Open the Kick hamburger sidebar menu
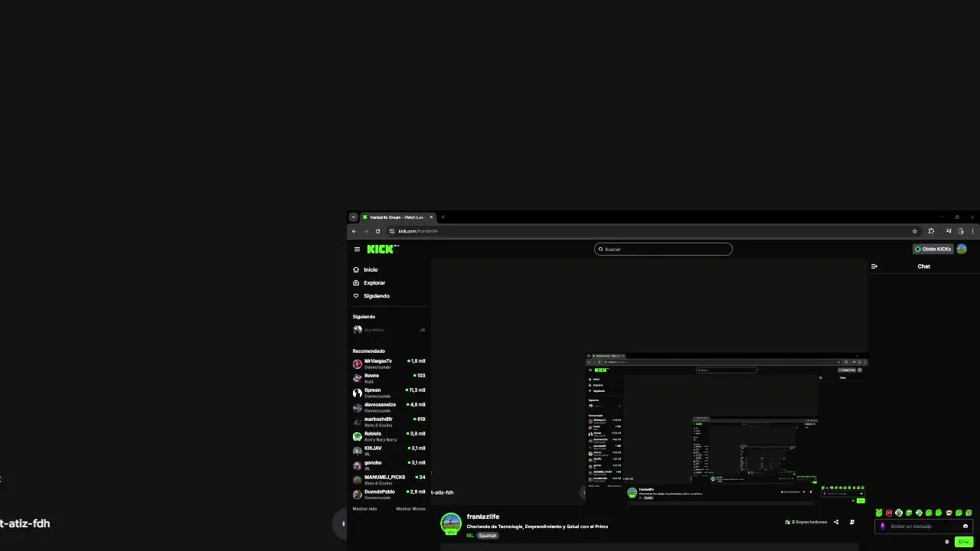The width and height of the screenshot is (980, 551). [x=357, y=249]
